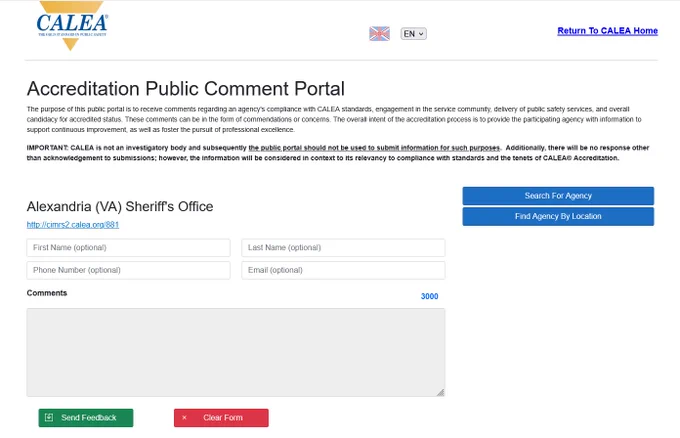Open the EN language dropdown
680x438 pixels.
(x=413, y=33)
